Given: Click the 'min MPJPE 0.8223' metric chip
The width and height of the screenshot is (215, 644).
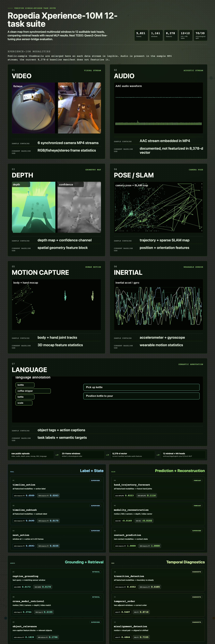Looking at the screenshot, I should pos(124,496).
